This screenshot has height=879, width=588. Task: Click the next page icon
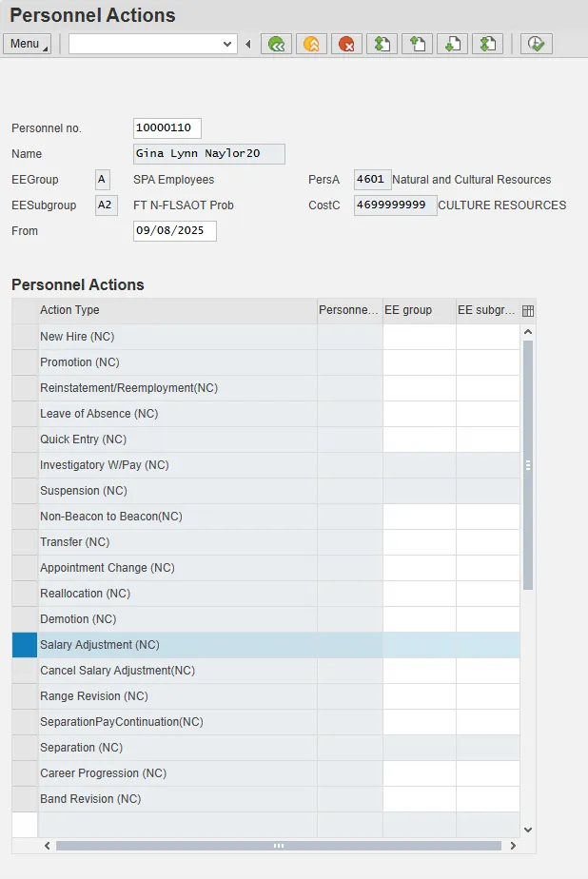click(453, 44)
